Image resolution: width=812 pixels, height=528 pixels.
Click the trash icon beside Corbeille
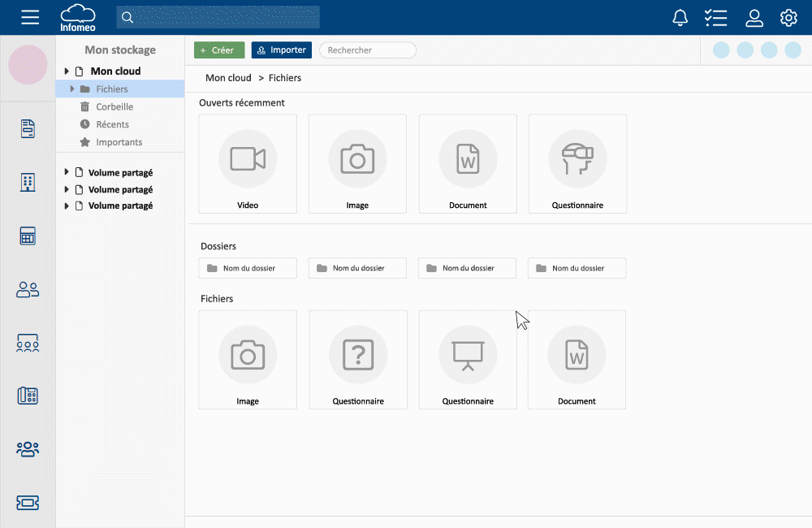point(85,106)
